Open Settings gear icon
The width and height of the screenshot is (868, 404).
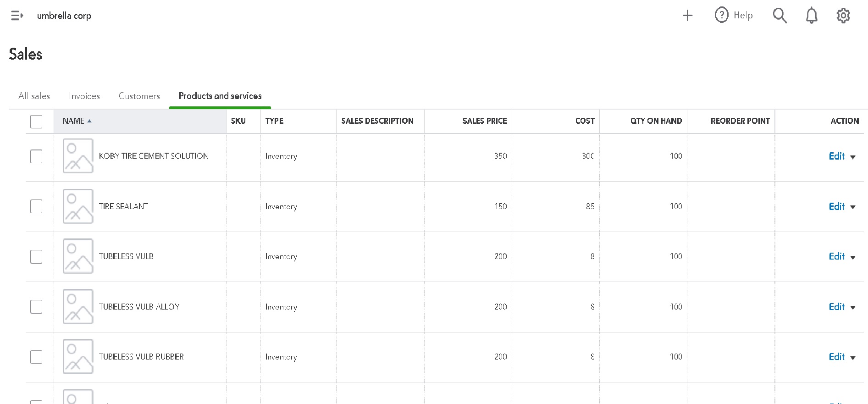(x=843, y=16)
